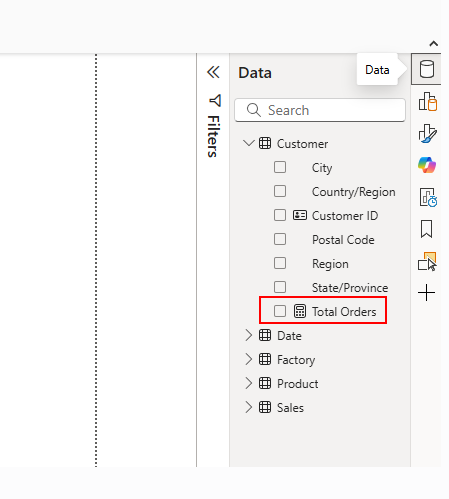Screen dimensions: 449x499
Task: Click the Date table name
Action: pyautogui.click(x=289, y=336)
